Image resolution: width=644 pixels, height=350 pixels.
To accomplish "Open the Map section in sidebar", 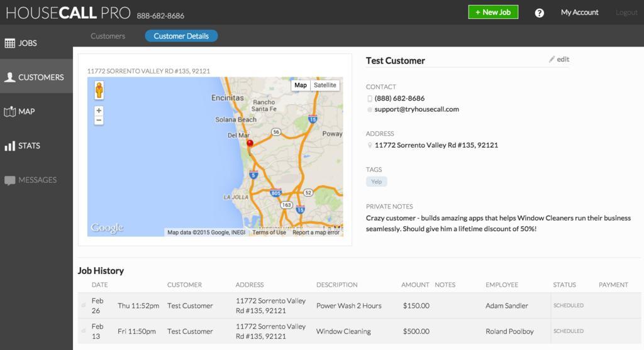I will pyautogui.click(x=36, y=111).
